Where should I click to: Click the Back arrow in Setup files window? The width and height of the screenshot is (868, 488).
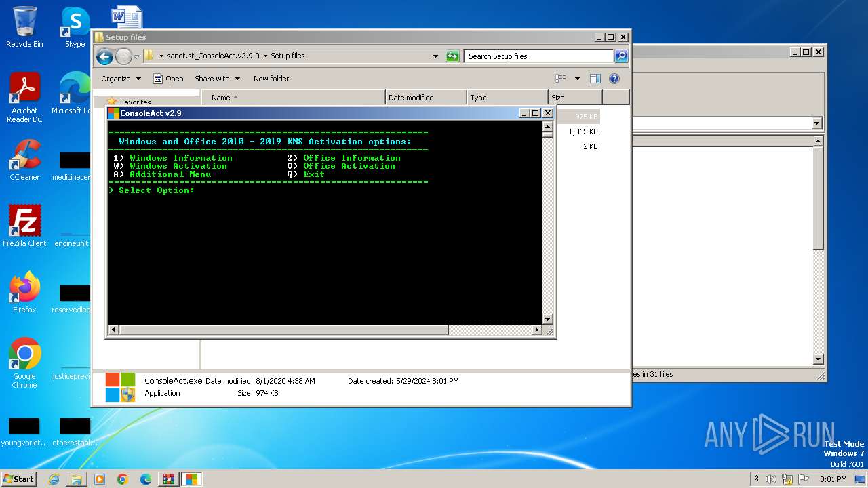(104, 56)
